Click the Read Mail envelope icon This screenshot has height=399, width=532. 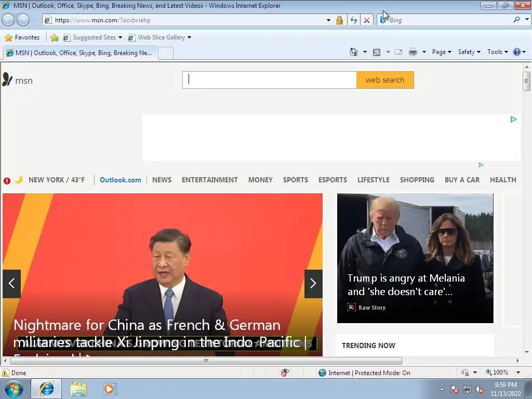pos(398,52)
